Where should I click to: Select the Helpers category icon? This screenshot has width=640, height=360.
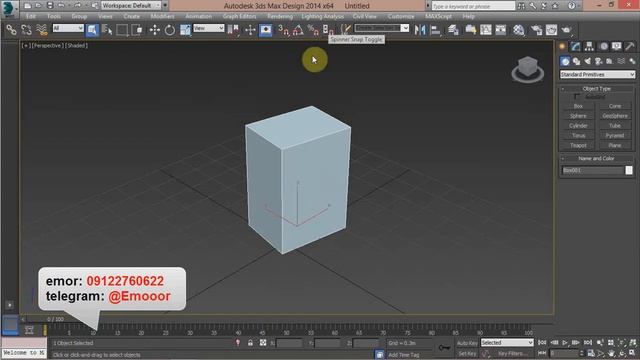point(609,61)
